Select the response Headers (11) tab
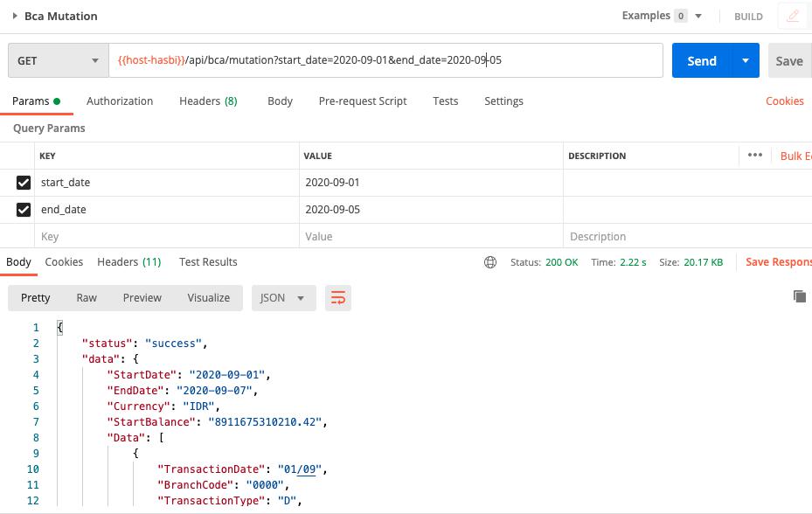The width and height of the screenshot is (812, 514). click(129, 262)
